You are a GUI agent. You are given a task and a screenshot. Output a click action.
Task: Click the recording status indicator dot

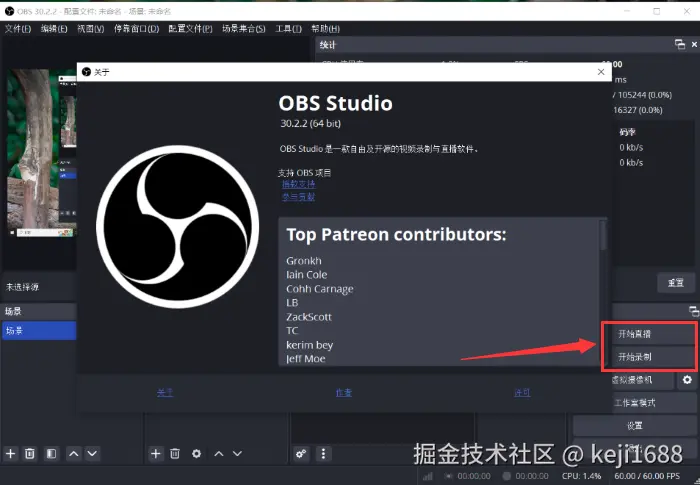coord(507,476)
